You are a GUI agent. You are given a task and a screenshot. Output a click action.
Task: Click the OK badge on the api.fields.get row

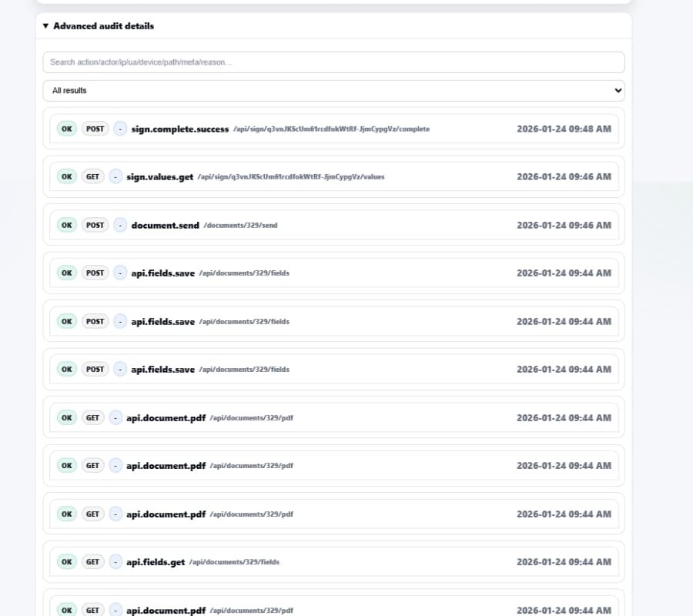66,561
